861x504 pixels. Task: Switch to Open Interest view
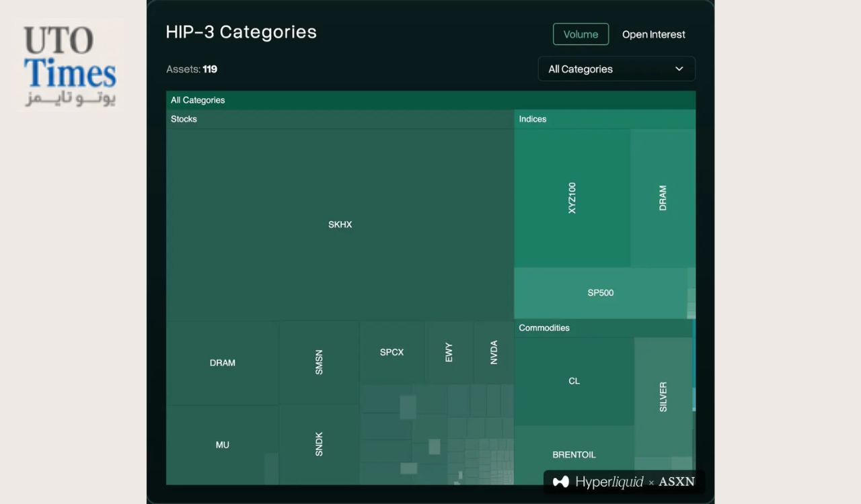[653, 34]
